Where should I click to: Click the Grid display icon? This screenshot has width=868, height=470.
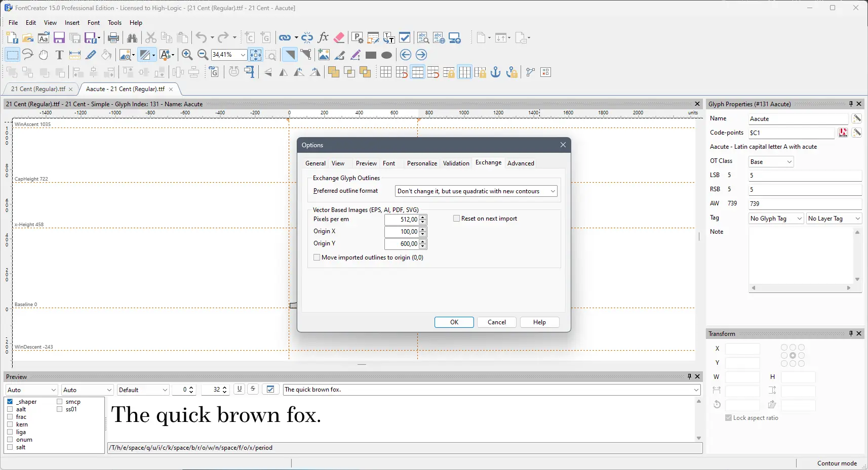point(386,72)
